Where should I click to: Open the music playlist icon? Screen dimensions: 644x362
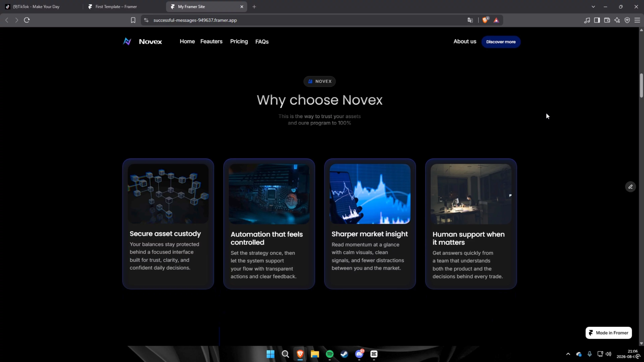point(587,20)
